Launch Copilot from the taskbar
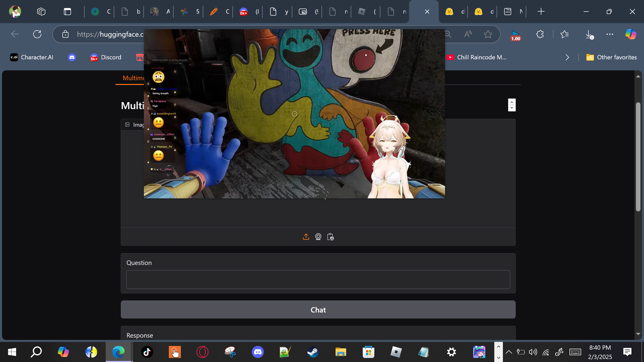 (63, 352)
